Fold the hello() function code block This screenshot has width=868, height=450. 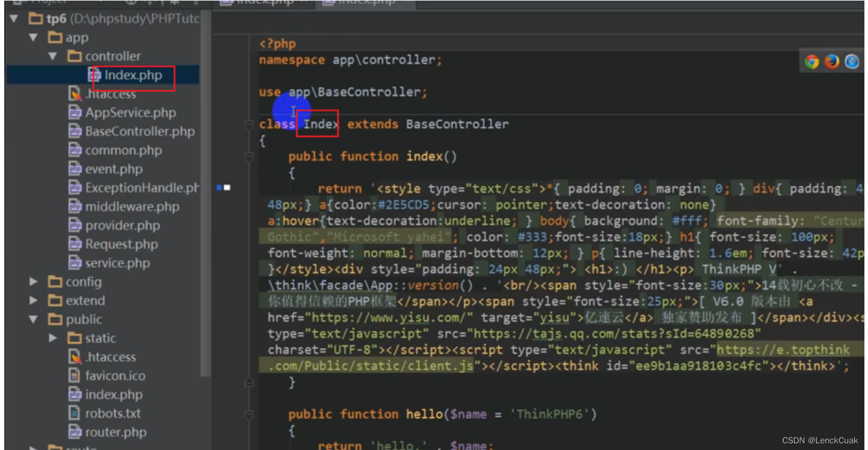[x=249, y=415]
